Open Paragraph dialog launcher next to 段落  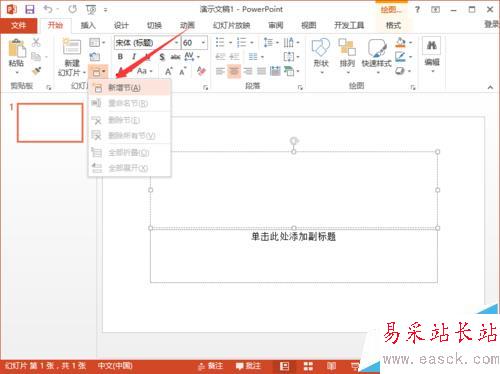[x=300, y=87]
